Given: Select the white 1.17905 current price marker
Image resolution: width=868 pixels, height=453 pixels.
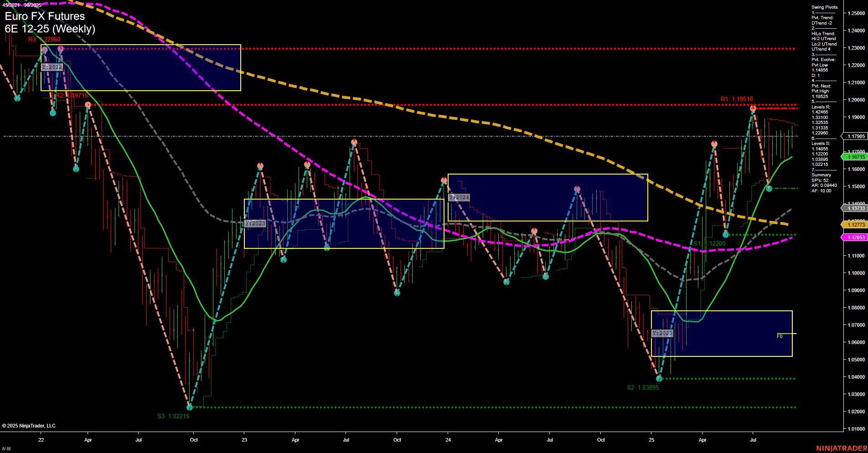Looking at the screenshot, I should click(x=856, y=136).
